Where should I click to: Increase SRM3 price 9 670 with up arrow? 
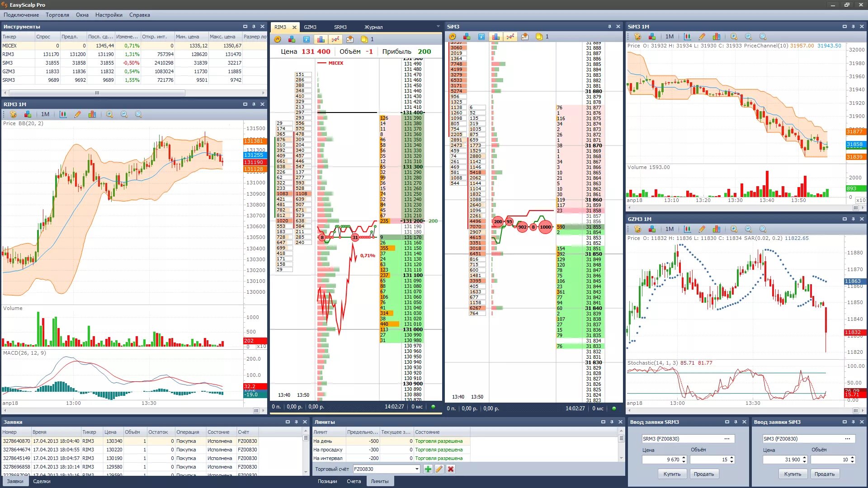[684, 457]
